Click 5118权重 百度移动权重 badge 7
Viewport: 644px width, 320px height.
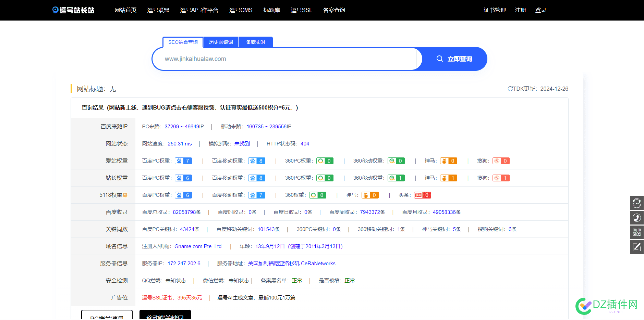coord(257,195)
